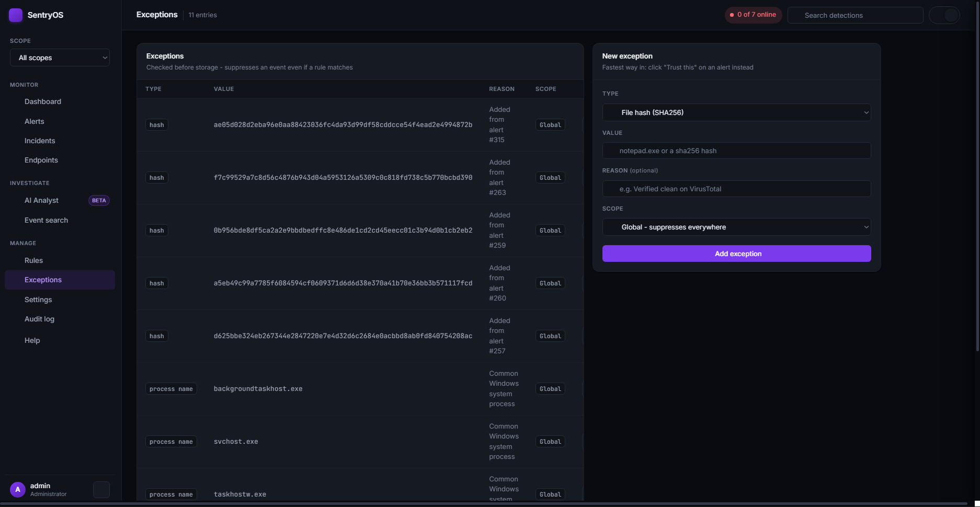This screenshot has height=507, width=980.
Task: Click Global badge in 0b956bde row
Action: (x=550, y=231)
